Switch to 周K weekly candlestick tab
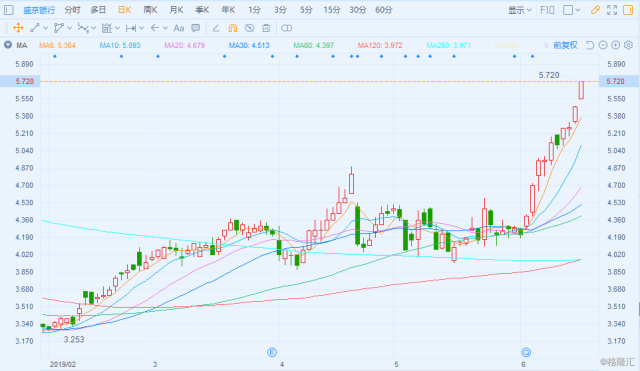 pyautogui.click(x=150, y=10)
